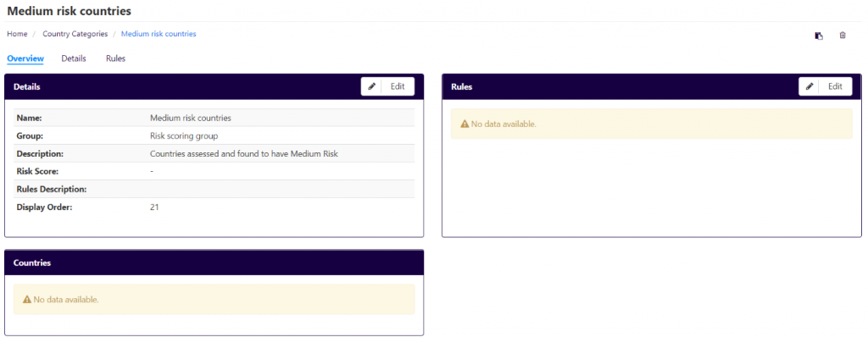This screenshot has width=868, height=337.
Task: Click the copy/duplicate icon at top right
Action: click(x=819, y=36)
